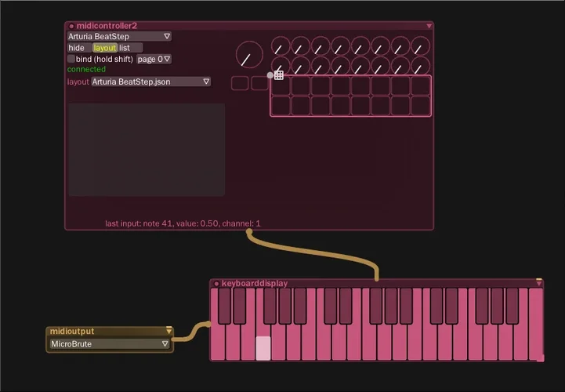This screenshot has height=392, width=565.
Task: Click the first white key on the keyboarddisplay
Action: point(218,342)
